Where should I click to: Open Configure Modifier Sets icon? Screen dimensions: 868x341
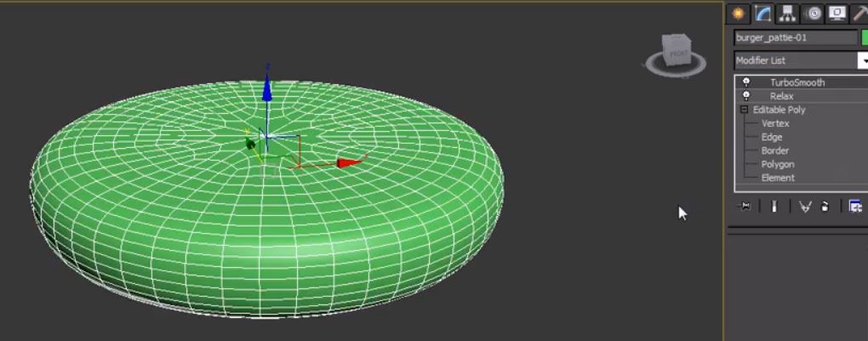pyautogui.click(x=855, y=207)
